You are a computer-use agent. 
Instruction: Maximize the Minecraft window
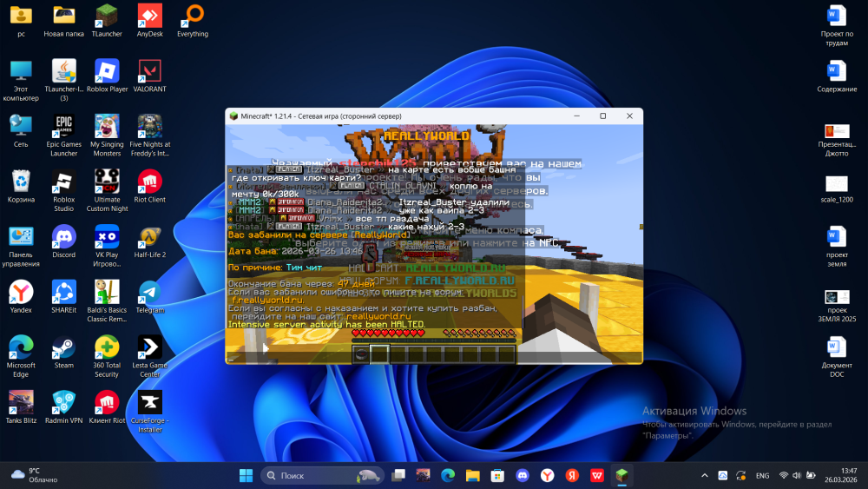603,116
